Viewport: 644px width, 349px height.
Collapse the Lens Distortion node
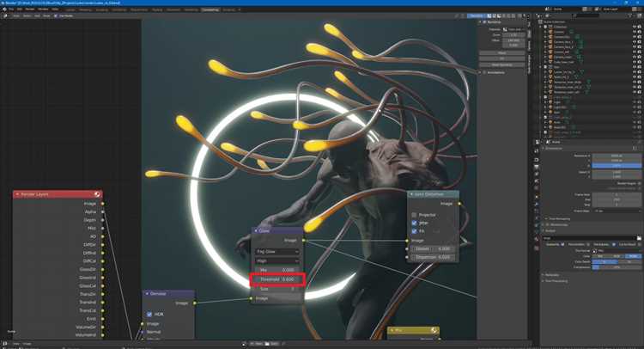(x=411, y=194)
